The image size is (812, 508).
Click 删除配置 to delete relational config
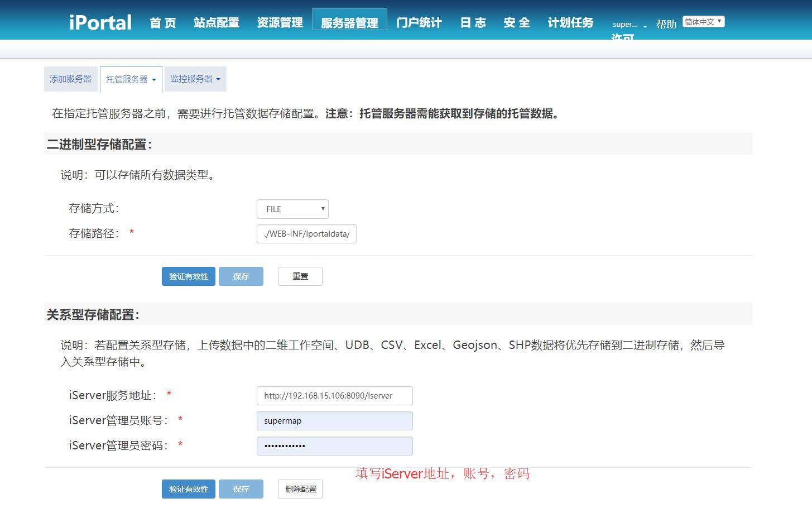point(300,488)
